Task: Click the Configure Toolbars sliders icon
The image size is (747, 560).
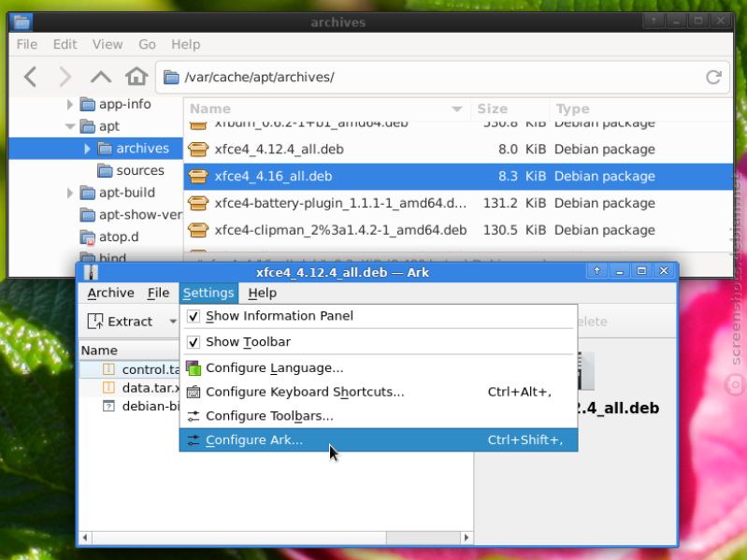Action: 193,416
